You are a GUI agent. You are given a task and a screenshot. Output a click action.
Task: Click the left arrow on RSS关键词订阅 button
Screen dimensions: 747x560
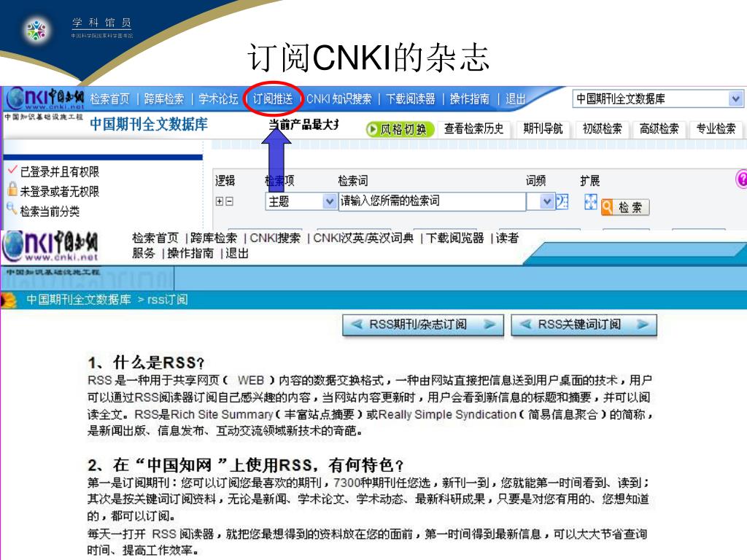point(525,324)
